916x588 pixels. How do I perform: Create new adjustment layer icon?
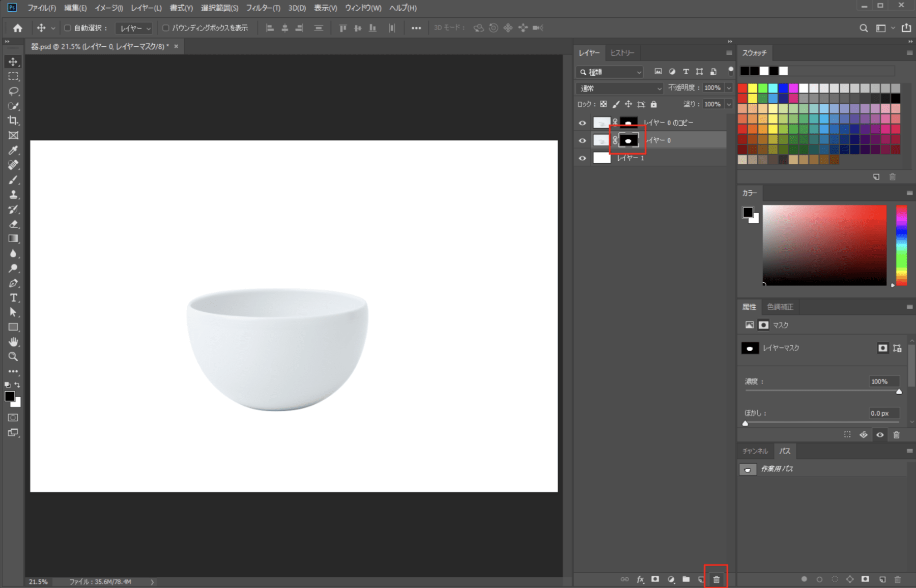[671, 579]
